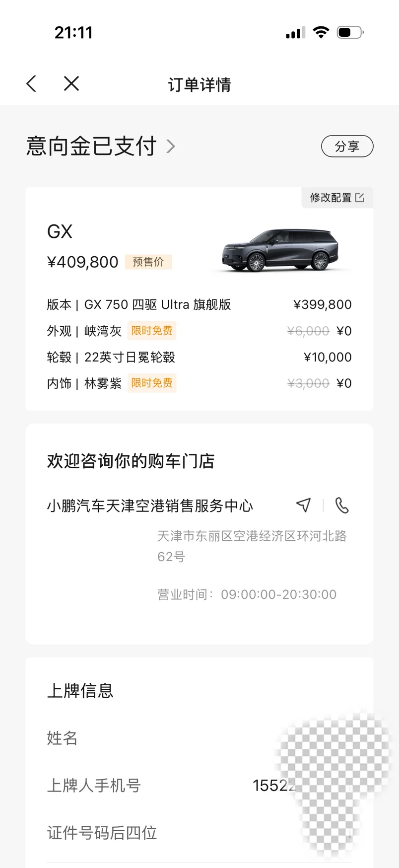Tap the 修改配置 edit configuration button
The width and height of the screenshot is (399, 868).
click(337, 198)
